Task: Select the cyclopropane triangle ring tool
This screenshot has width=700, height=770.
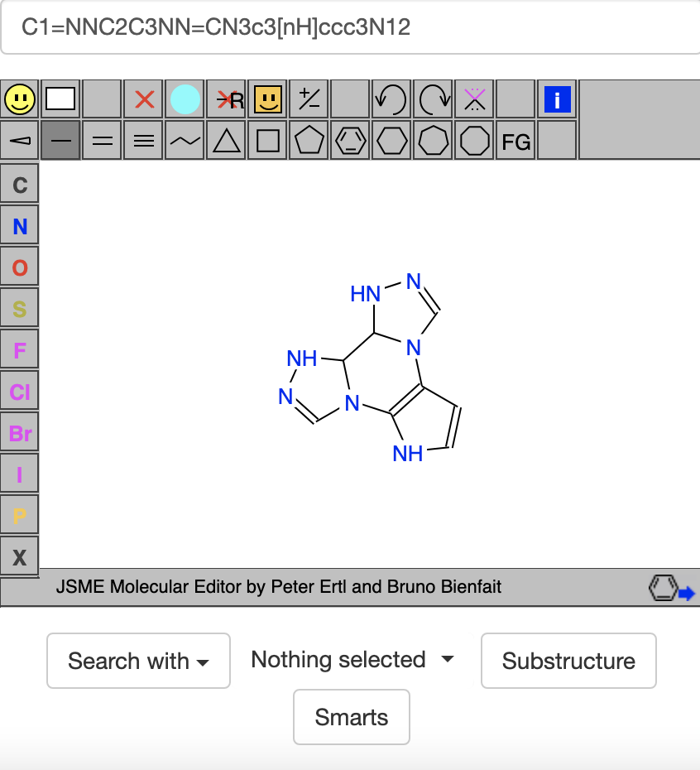Action: tap(226, 142)
